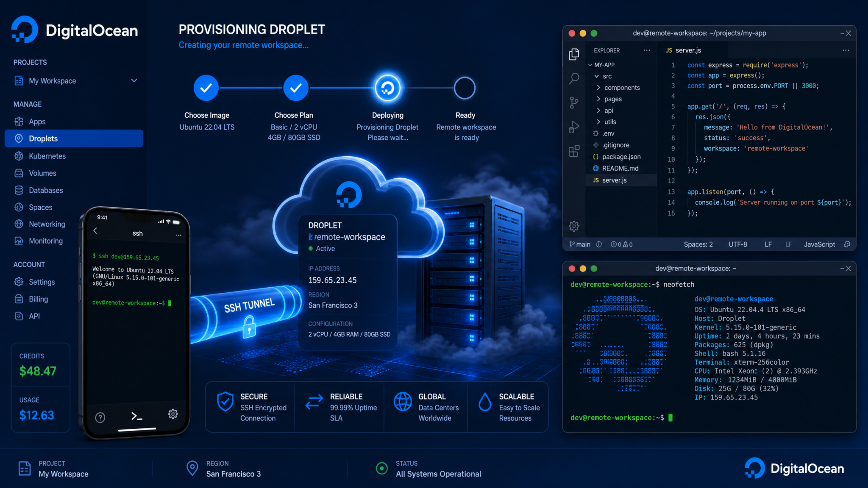Open editor tab more actions ellipsis

point(846,50)
